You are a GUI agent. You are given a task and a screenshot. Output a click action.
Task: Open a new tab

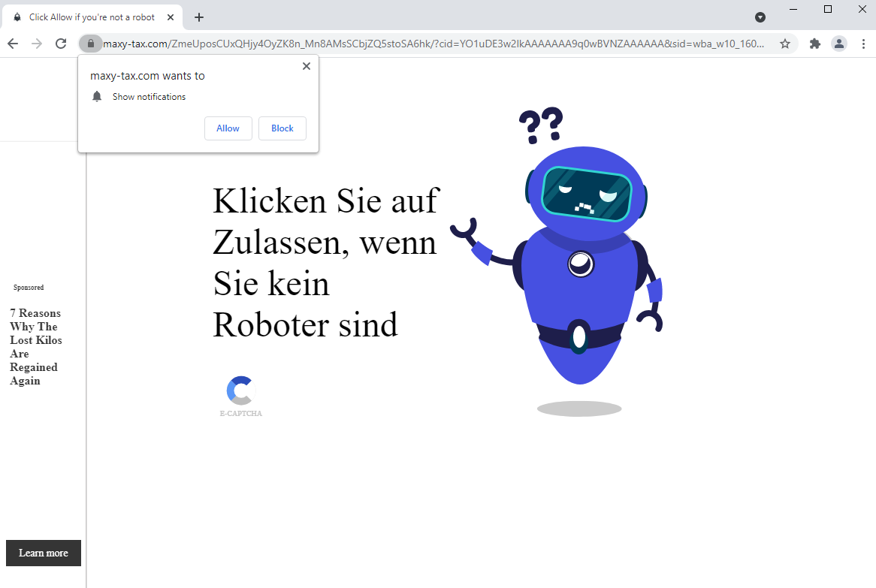pyautogui.click(x=199, y=17)
